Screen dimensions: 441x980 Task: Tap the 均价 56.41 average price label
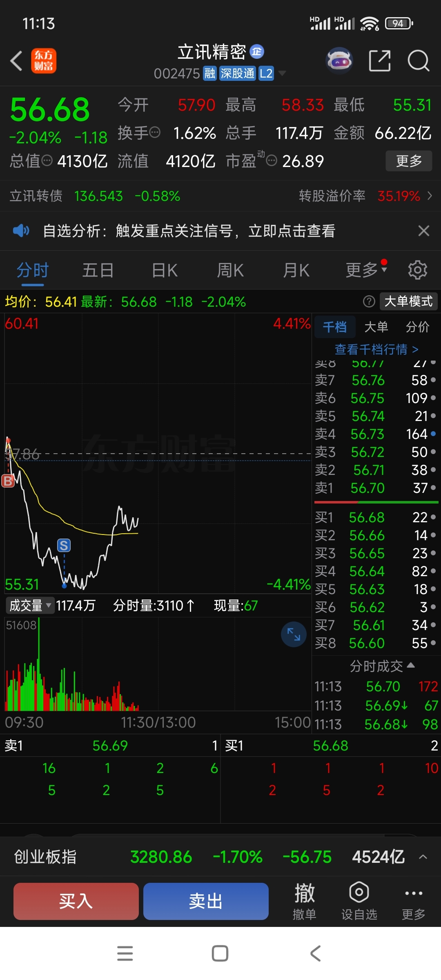click(x=41, y=302)
